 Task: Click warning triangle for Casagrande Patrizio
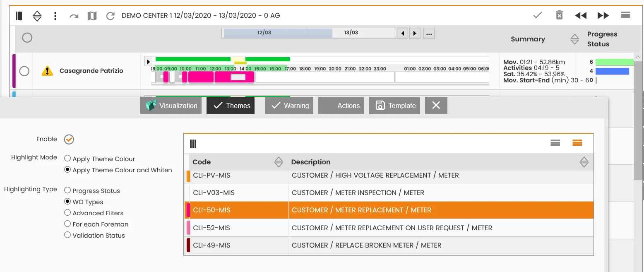tap(48, 71)
